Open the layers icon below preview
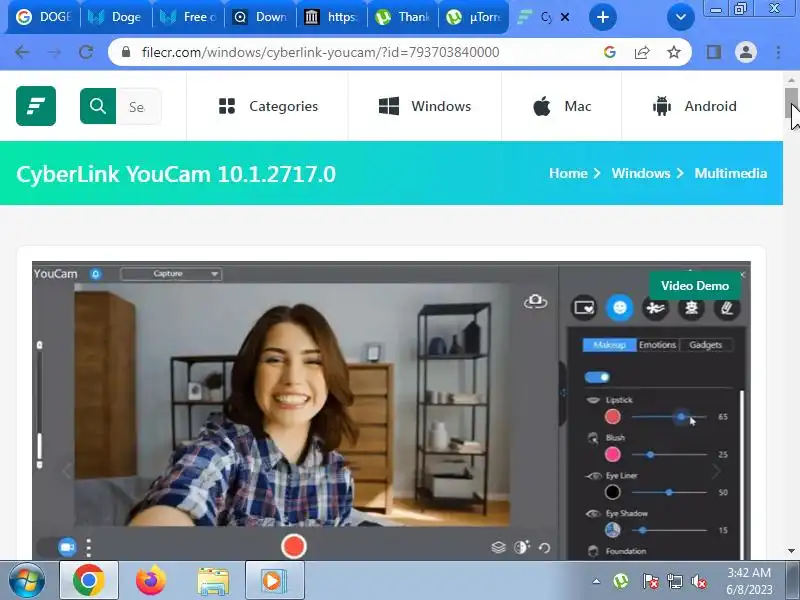The image size is (800, 600). [498, 547]
